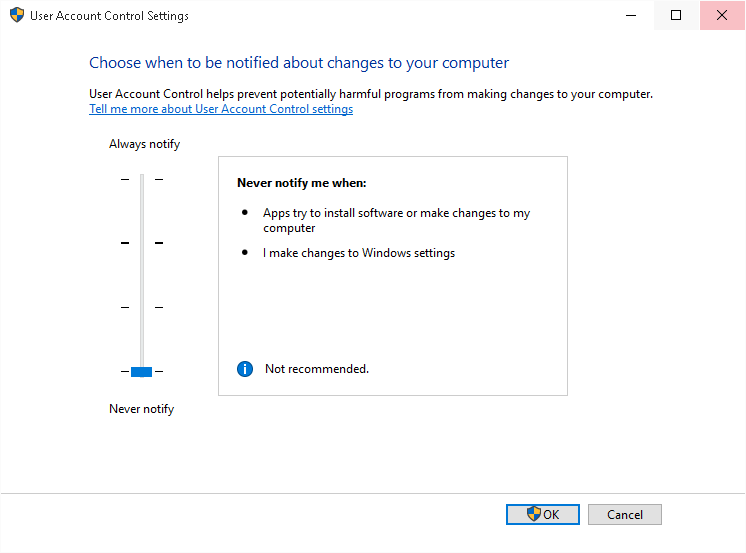Click the third-from-top left slider tick mark
746x553 pixels.
[x=125, y=307]
